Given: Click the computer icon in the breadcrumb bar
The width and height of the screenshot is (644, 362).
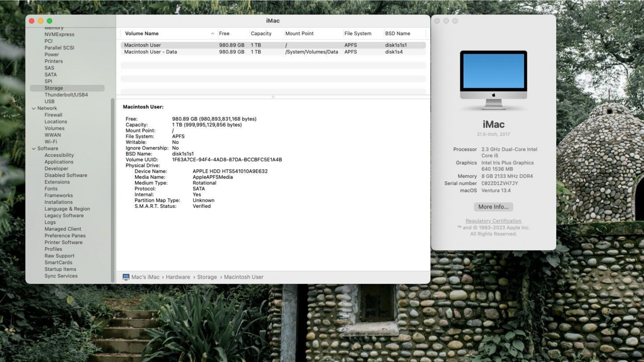Looking at the screenshot, I should pyautogui.click(x=126, y=277).
